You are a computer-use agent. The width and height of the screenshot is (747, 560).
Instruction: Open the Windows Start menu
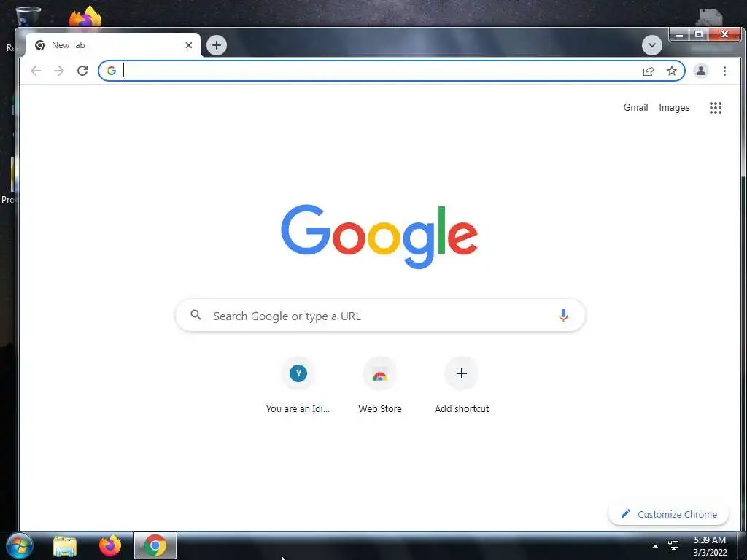coord(20,545)
